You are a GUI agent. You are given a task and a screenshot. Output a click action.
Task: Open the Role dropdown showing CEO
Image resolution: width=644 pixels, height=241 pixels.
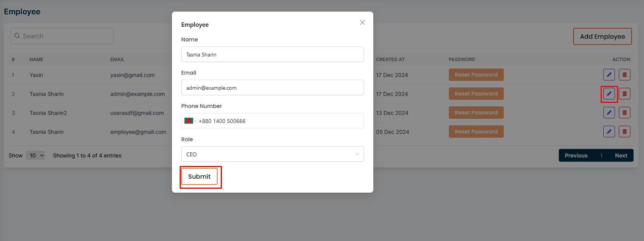[272, 154]
